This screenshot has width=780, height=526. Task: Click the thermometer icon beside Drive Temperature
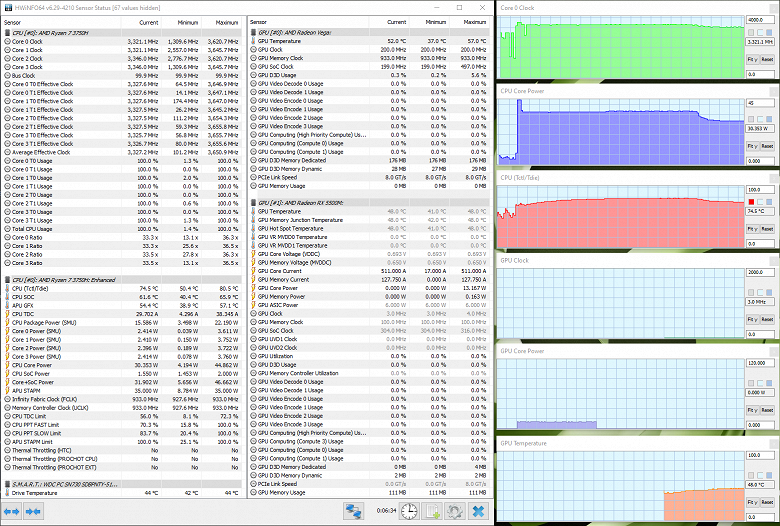coord(7,493)
